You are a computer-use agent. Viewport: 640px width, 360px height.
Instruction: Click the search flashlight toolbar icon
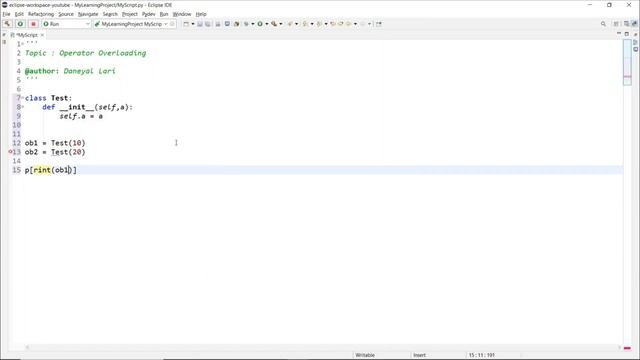(290, 24)
